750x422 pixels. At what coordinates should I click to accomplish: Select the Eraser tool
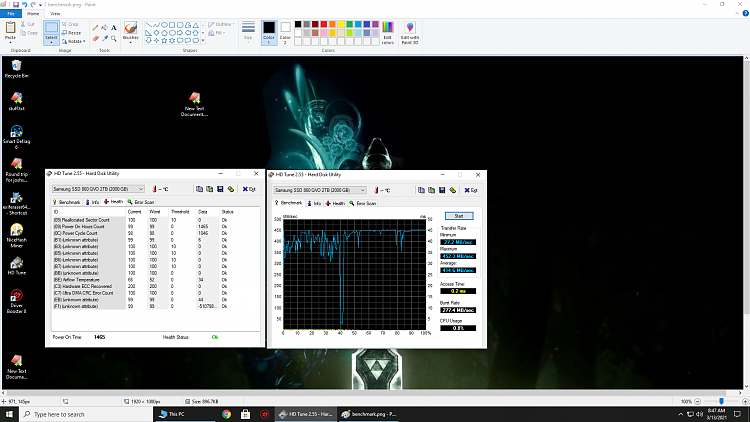tap(95, 38)
